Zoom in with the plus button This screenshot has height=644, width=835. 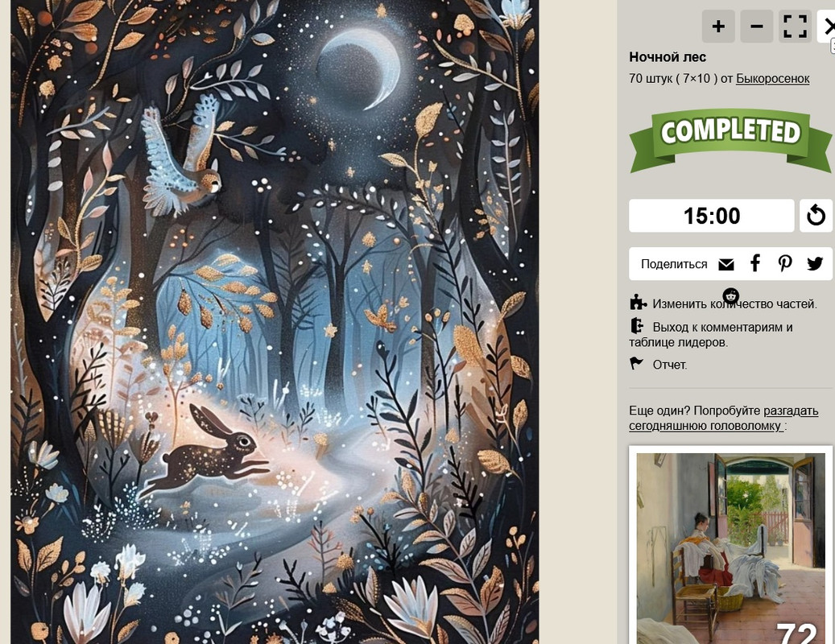coord(718,26)
